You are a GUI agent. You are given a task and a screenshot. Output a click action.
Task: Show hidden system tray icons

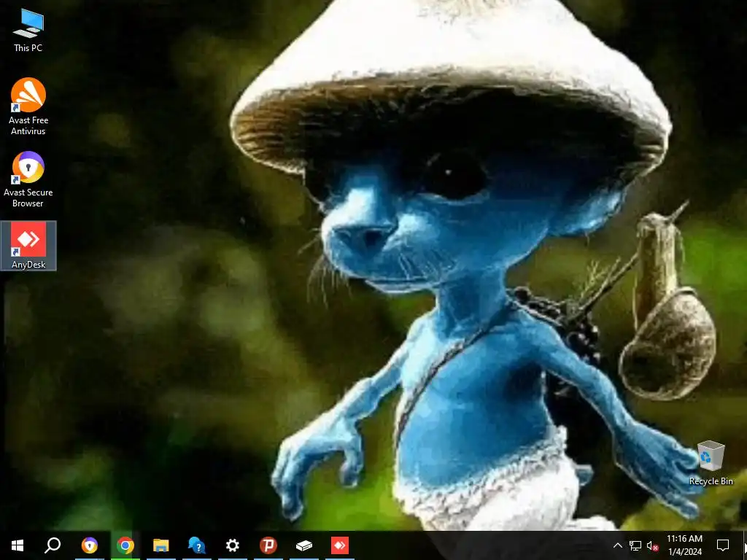tap(617, 545)
